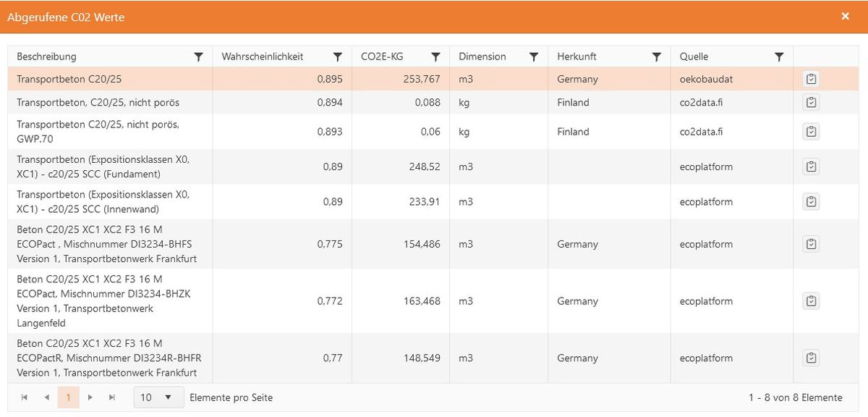Image resolution: width=868 pixels, height=417 pixels.
Task: Apply clipboard icon for Innenwand SCC row
Action: pyautogui.click(x=811, y=202)
